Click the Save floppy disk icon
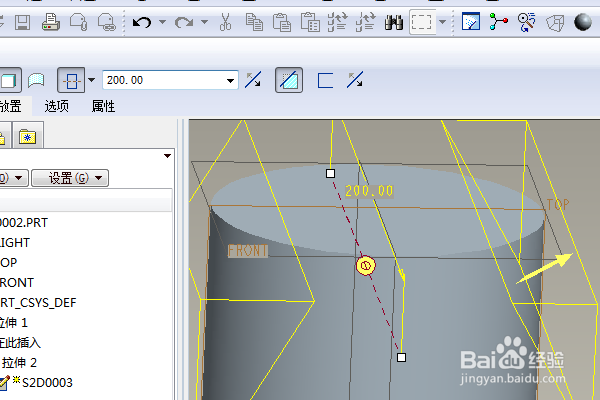The width and height of the screenshot is (600, 400). [23, 22]
